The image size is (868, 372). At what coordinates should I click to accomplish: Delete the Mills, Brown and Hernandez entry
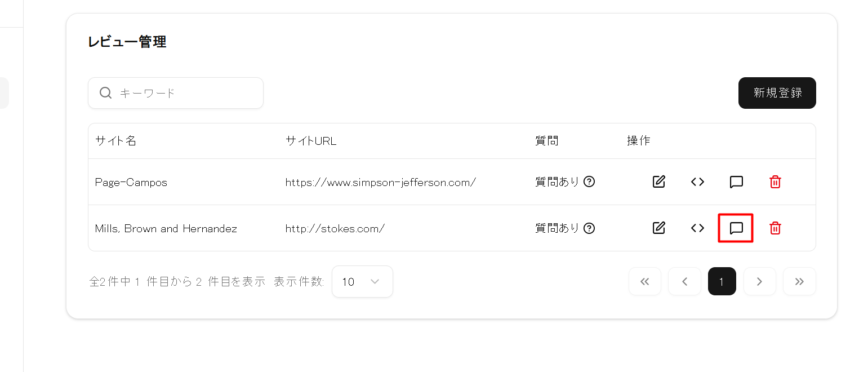coord(775,228)
